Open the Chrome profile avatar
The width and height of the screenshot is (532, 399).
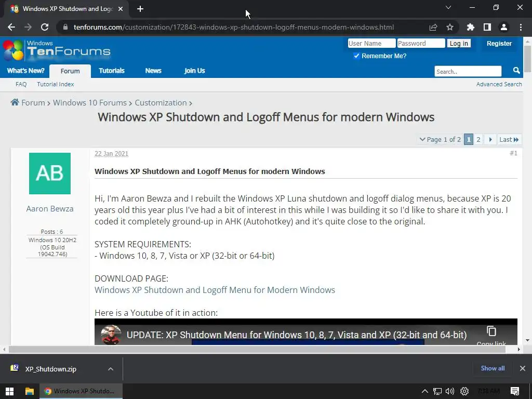(x=504, y=27)
